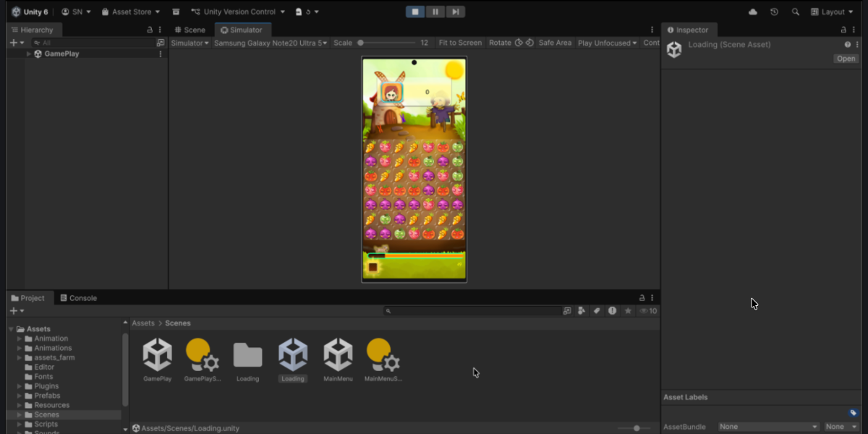The image size is (868, 434).
Task: Open the Project create plus dropdown
Action: (x=17, y=310)
